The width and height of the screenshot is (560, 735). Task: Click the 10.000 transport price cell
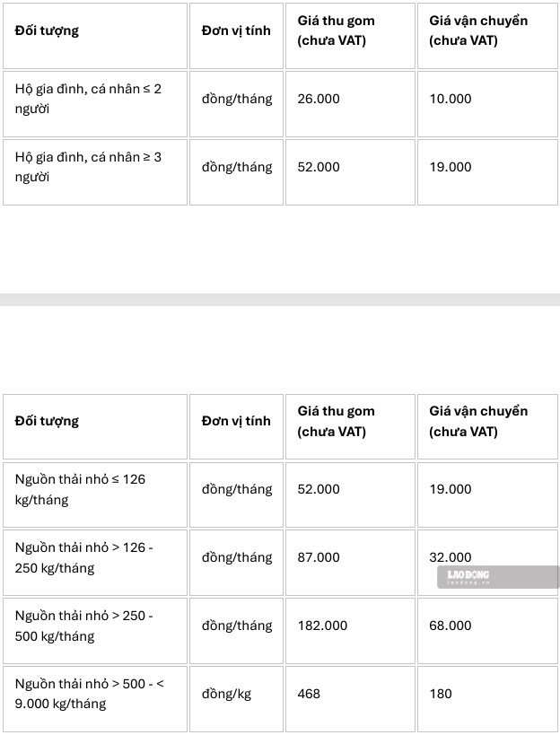pos(487,104)
